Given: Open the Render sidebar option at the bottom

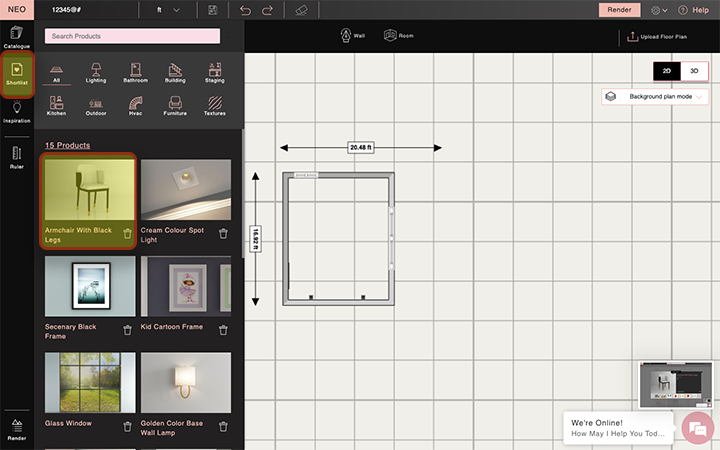Looking at the screenshot, I should pos(17,429).
